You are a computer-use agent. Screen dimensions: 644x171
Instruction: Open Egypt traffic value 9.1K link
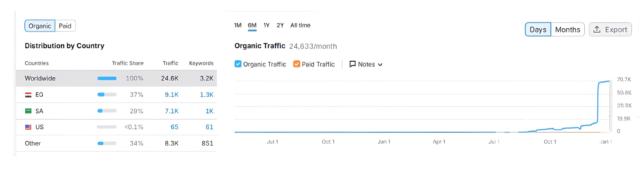coord(171,95)
